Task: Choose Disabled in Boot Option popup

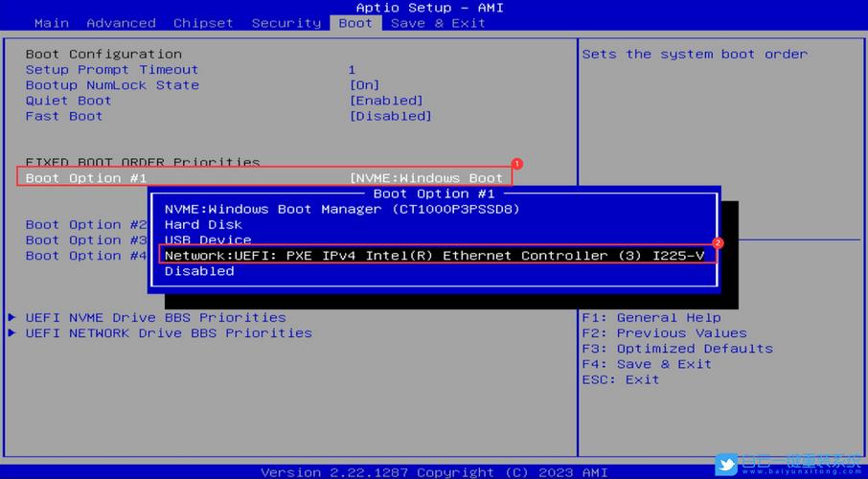Action: coord(199,271)
